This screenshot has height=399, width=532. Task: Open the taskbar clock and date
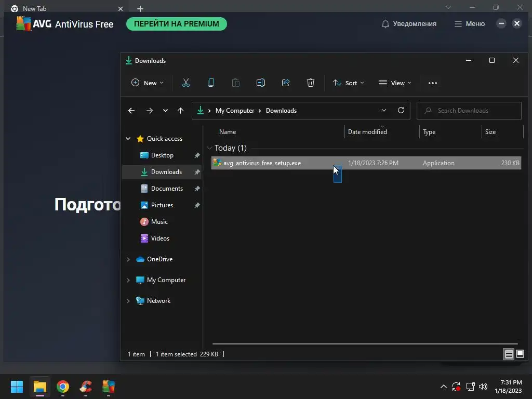tap(508, 387)
